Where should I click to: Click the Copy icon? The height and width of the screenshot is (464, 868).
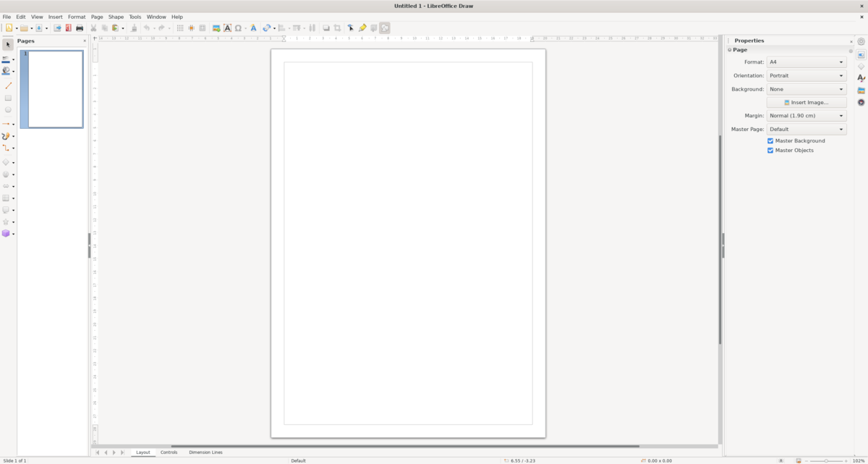(x=104, y=28)
